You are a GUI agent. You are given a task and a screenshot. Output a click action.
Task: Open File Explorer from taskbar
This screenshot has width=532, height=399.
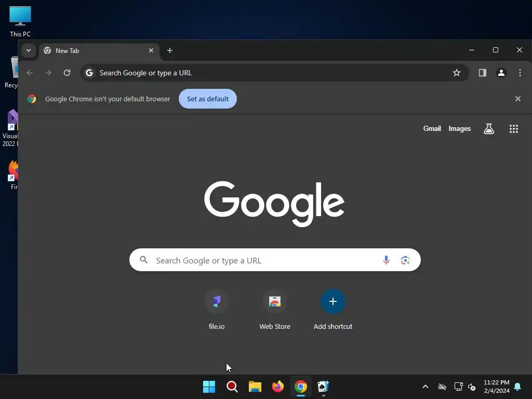(x=255, y=387)
